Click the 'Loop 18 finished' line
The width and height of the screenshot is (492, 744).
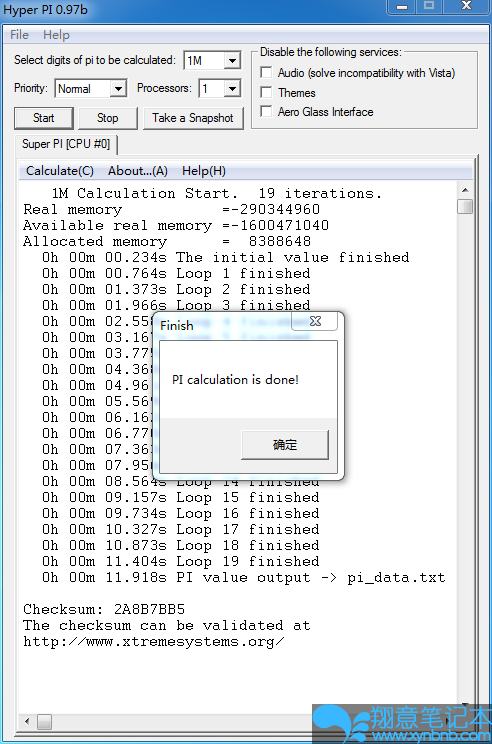(181, 546)
